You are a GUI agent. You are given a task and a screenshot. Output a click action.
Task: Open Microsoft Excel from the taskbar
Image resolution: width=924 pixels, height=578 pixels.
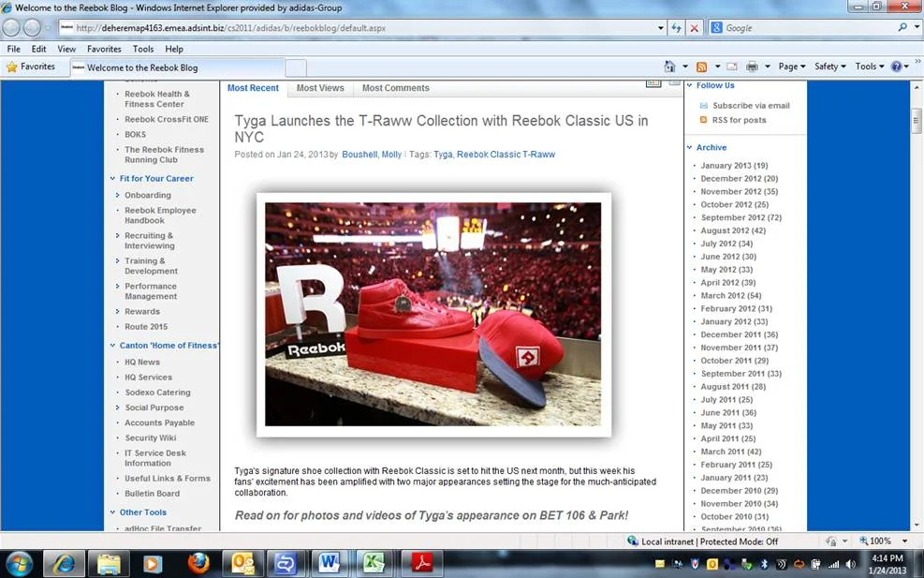click(x=374, y=564)
